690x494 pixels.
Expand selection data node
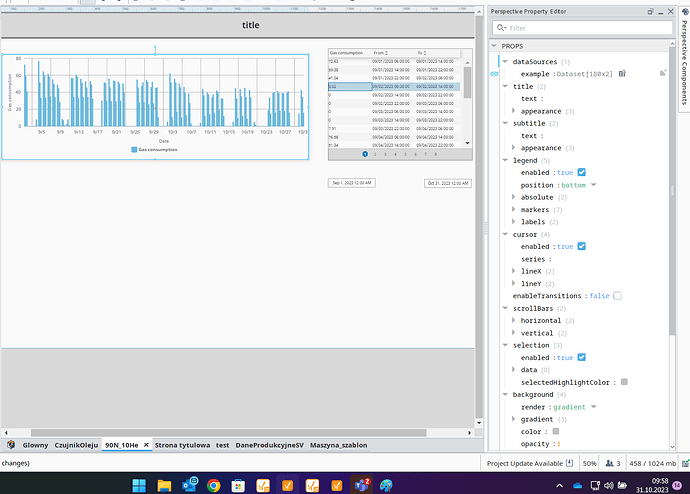[x=514, y=370]
